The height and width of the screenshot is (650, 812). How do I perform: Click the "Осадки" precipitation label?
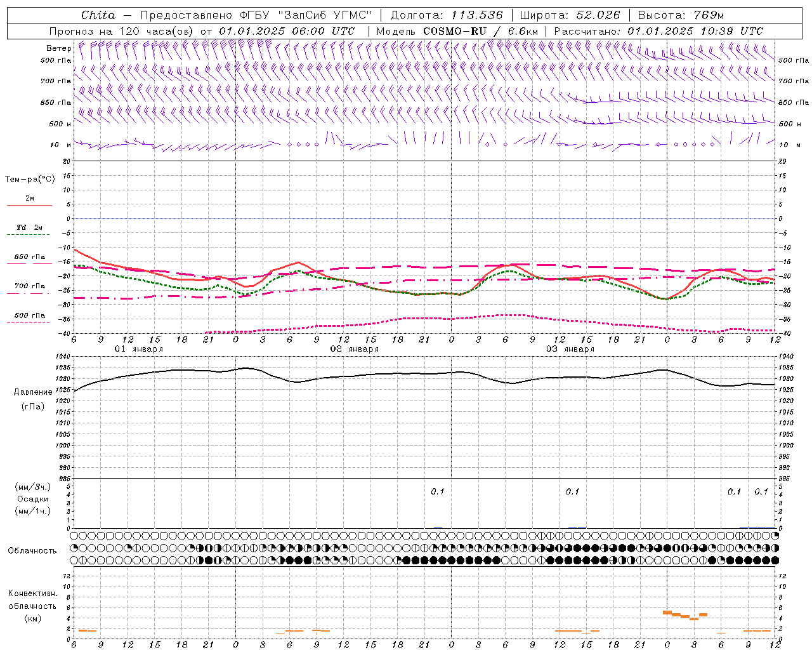(32, 499)
